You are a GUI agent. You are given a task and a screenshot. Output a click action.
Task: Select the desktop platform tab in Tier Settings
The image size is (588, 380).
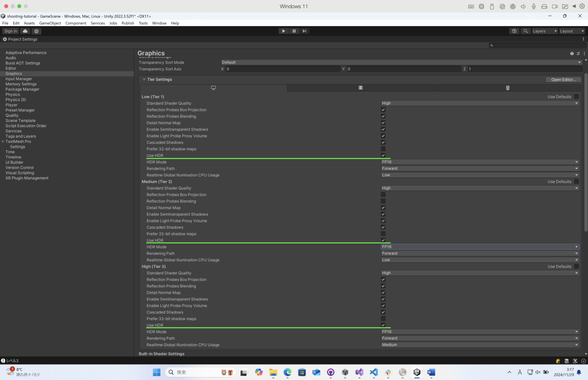[213, 88]
